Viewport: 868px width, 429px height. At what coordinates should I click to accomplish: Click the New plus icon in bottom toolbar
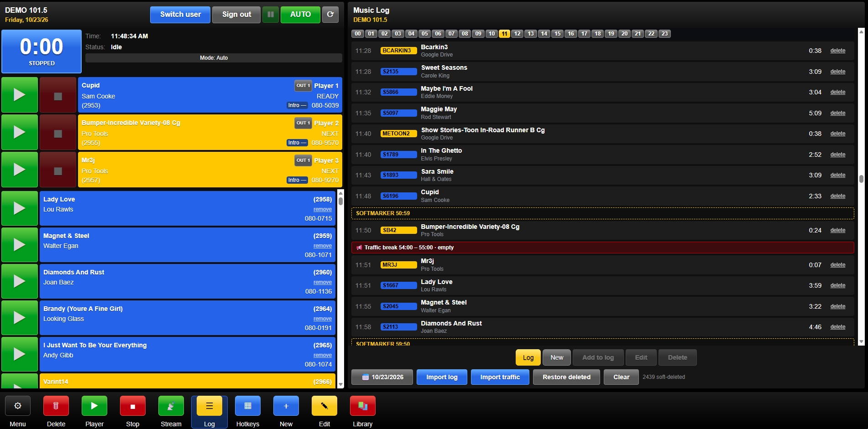286,406
